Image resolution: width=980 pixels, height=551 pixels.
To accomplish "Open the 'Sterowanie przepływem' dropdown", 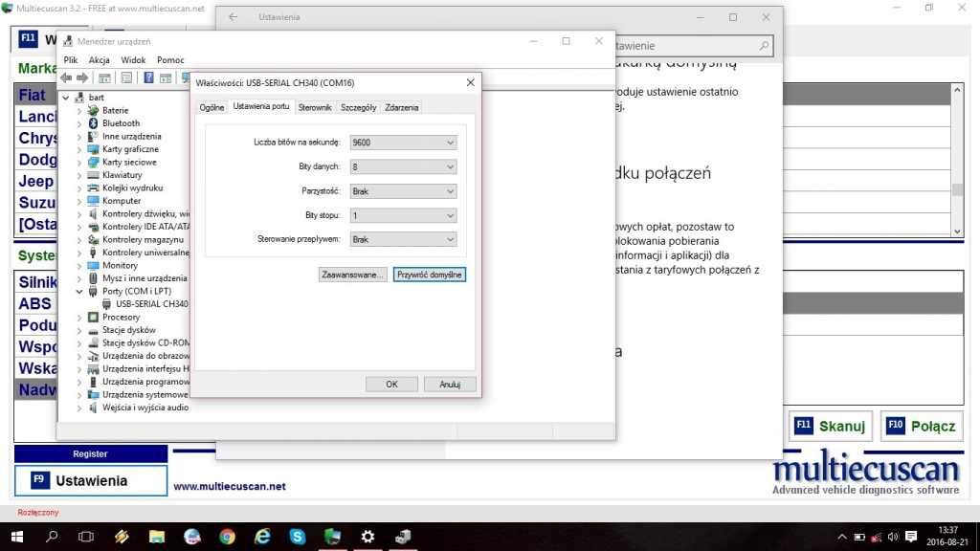I will pos(403,239).
